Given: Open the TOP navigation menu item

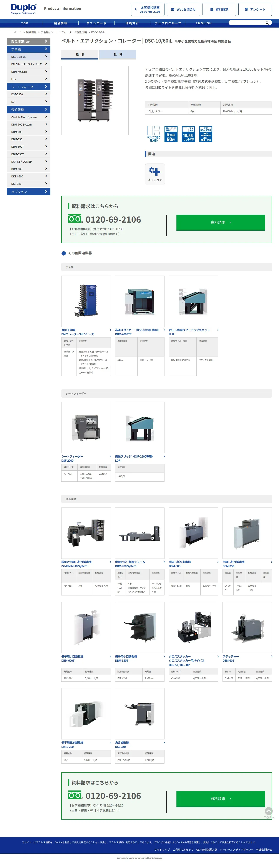Looking at the screenshot, I should coord(25,23).
